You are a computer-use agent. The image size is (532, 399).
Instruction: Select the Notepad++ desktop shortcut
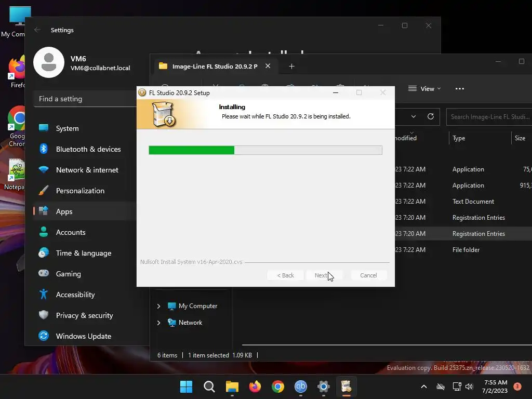pyautogui.click(x=14, y=175)
